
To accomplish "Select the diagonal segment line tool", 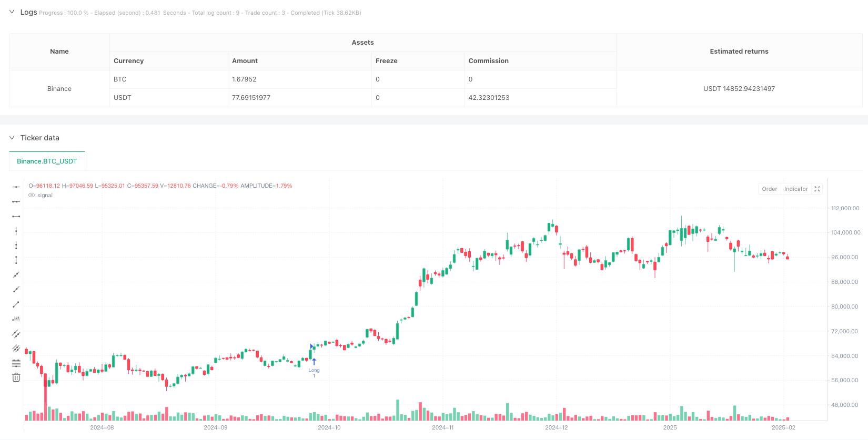I will tap(16, 304).
